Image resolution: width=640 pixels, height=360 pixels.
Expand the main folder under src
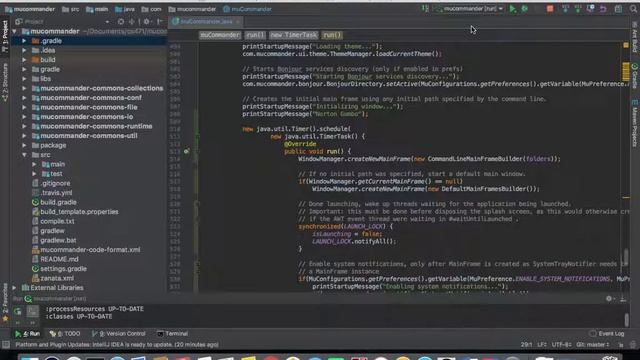(34, 164)
